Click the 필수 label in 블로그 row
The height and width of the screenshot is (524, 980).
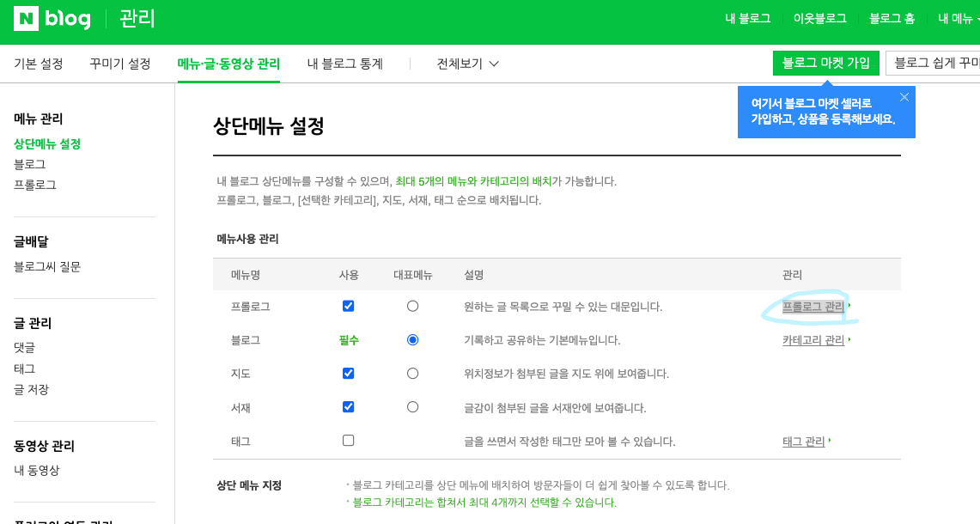pos(349,340)
